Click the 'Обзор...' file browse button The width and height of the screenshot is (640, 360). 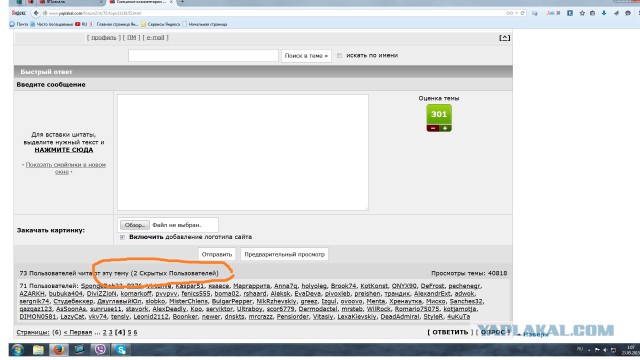tap(135, 225)
